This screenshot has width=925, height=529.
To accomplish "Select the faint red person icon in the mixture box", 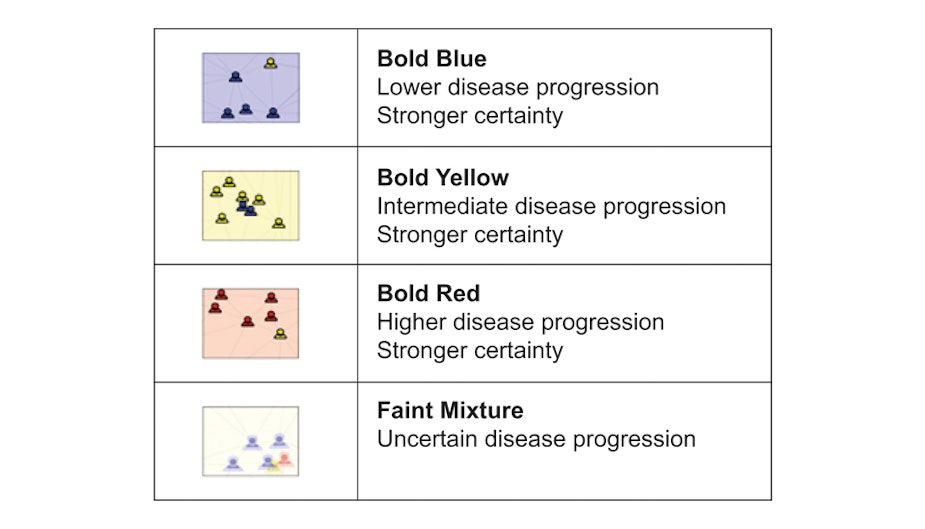I will pos(284,459).
